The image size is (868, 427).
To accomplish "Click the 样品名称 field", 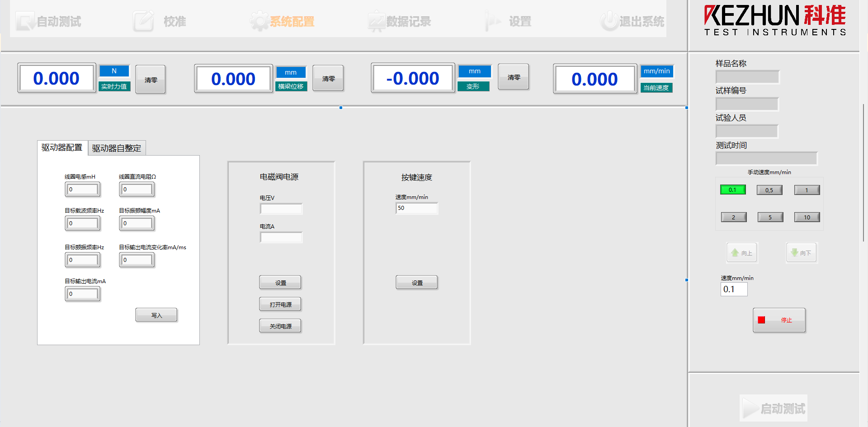I will click(747, 77).
